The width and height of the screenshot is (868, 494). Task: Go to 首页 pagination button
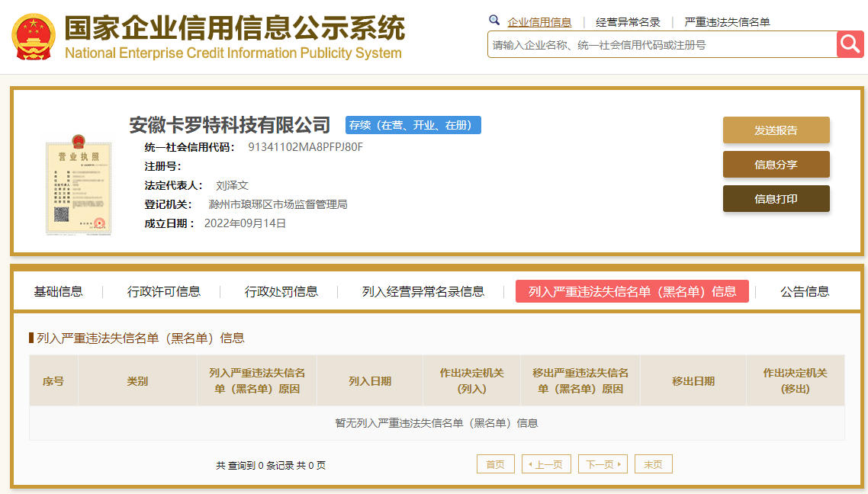496,464
